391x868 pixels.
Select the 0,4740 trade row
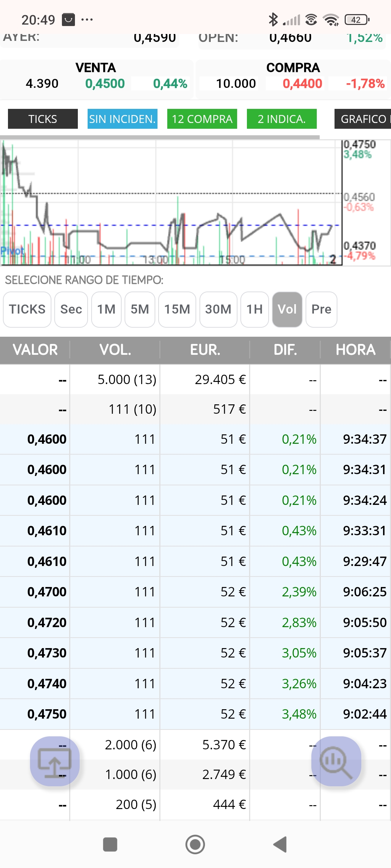coord(195,684)
